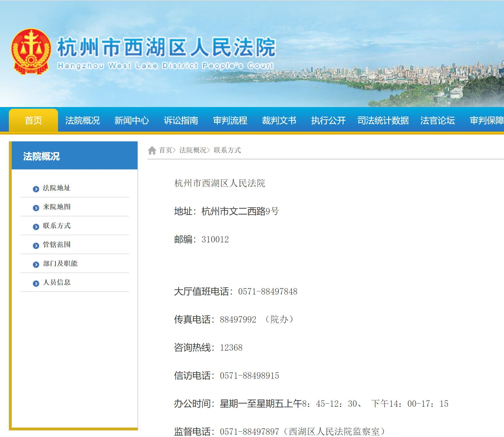Visit the 法官论坛 section

438,120
